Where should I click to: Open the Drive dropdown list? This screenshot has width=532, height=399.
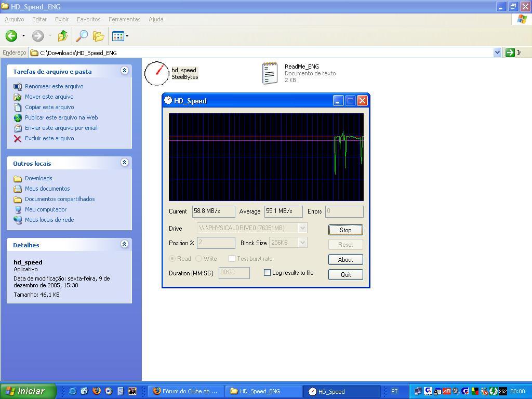tap(303, 228)
